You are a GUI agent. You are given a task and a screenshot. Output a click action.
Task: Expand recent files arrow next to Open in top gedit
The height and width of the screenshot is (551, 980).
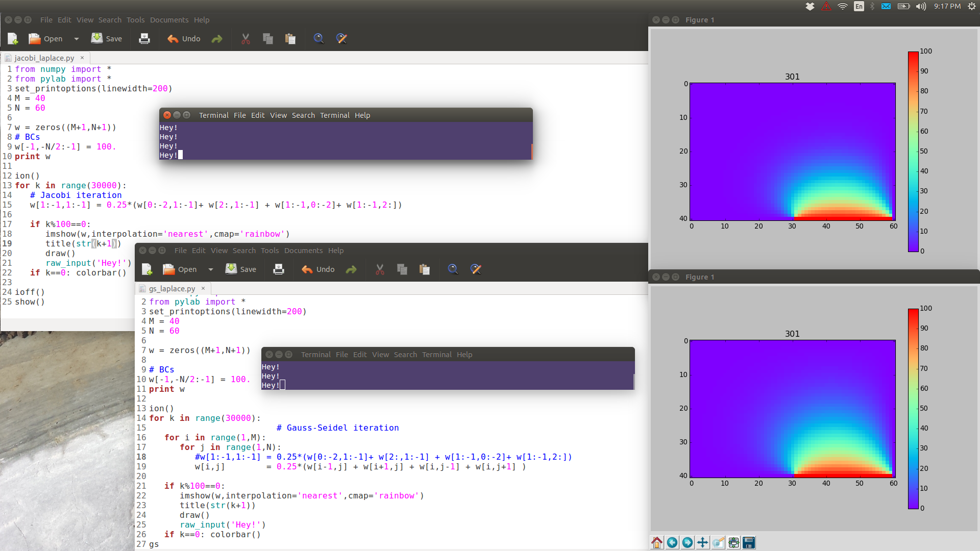[77, 39]
